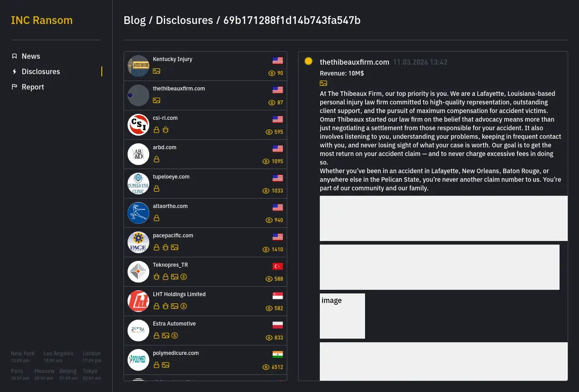579x392 pixels.
Task: Click the lock icon under arbd.com
Action: coord(157,159)
